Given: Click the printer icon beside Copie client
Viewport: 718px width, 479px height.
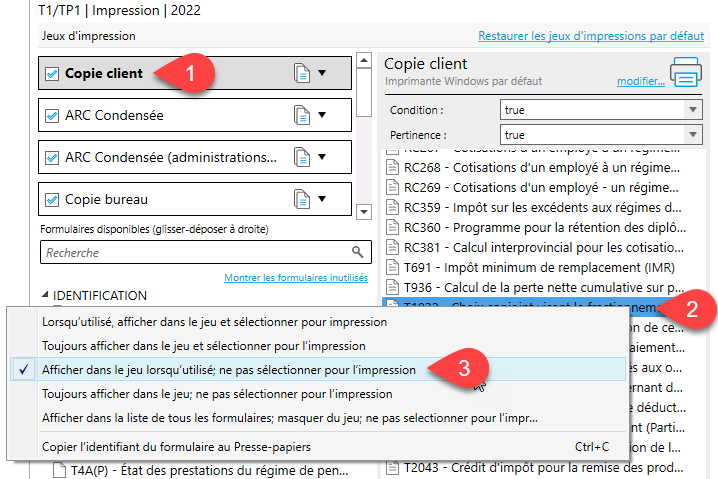Looking at the screenshot, I should click(685, 72).
